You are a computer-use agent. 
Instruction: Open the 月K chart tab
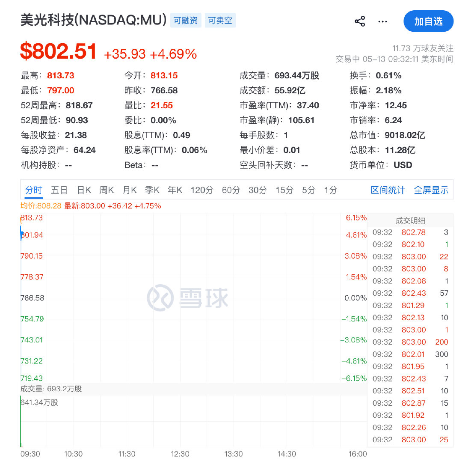pos(130,190)
